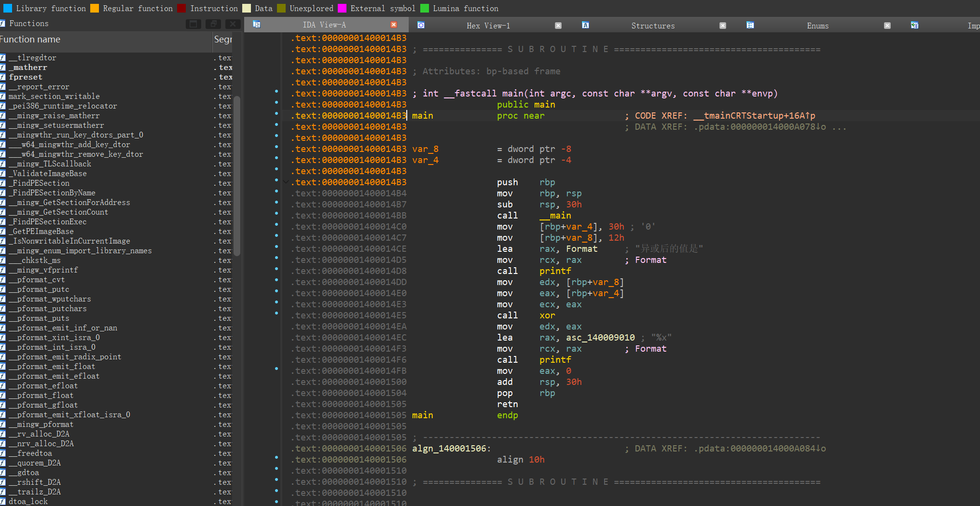Select __pformat_float function entry
Viewport: 980px width, 506px height.
point(41,396)
